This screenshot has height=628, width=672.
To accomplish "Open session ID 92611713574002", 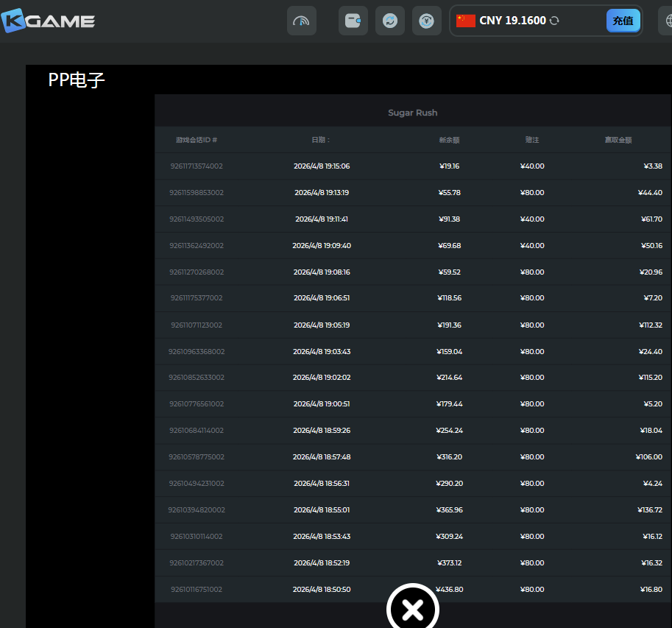I will (196, 166).
